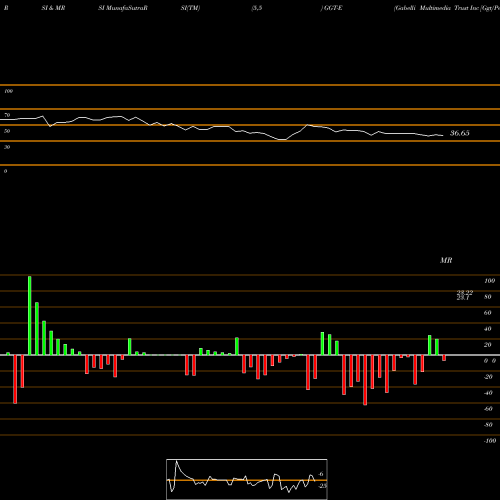Click the -100 label on the MR axis
The width and height of the screenshot is (500, 500).
pyautogui.click(x=490, y=441)
